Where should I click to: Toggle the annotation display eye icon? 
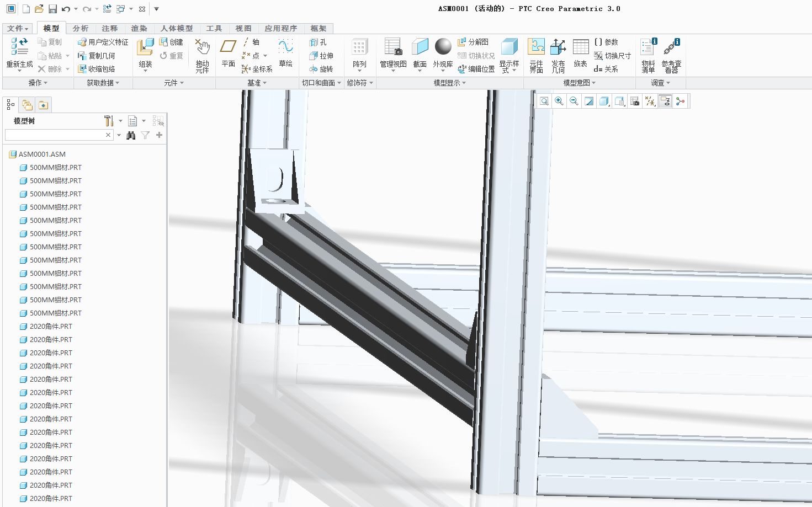pyautogui.click(x=665, y=101)
